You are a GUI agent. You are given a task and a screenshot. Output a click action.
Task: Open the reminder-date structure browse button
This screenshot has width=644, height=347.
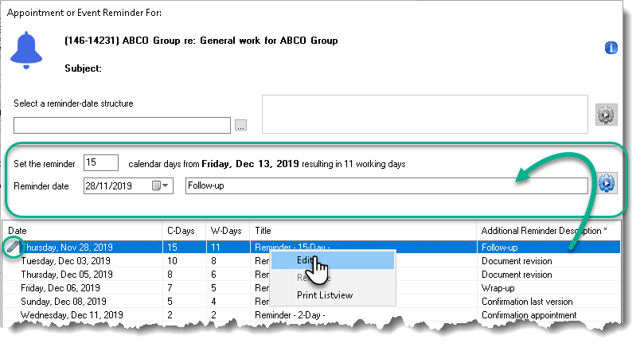(x=240, y=125)
